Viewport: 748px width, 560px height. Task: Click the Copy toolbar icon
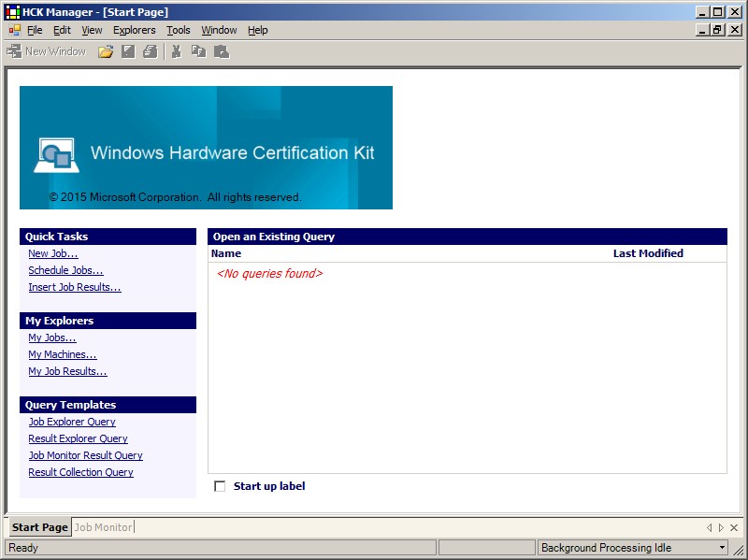198,51
